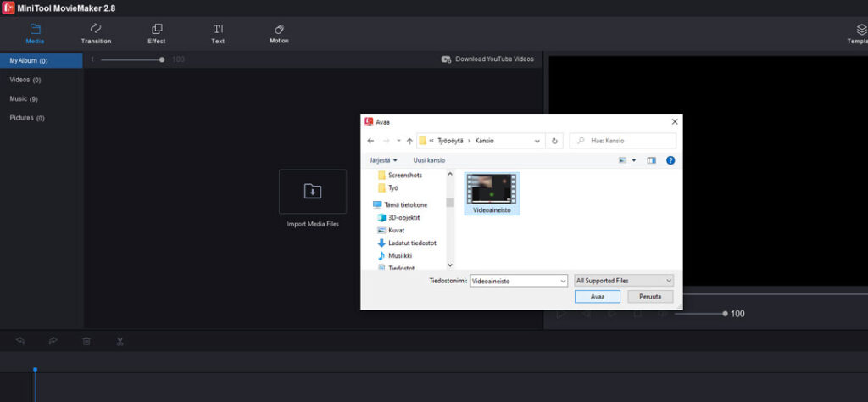The height and width of the screenshot is (402, 868).
Task: Click Peruuta to cancel the dialog
Action: pyautogui.click(x=651, y=297)
